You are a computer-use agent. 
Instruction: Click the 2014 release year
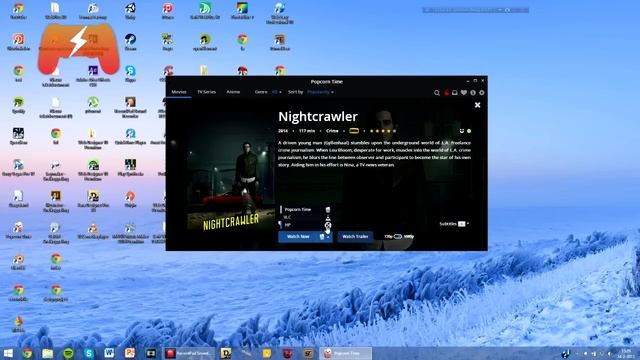(x=283, y=131)
